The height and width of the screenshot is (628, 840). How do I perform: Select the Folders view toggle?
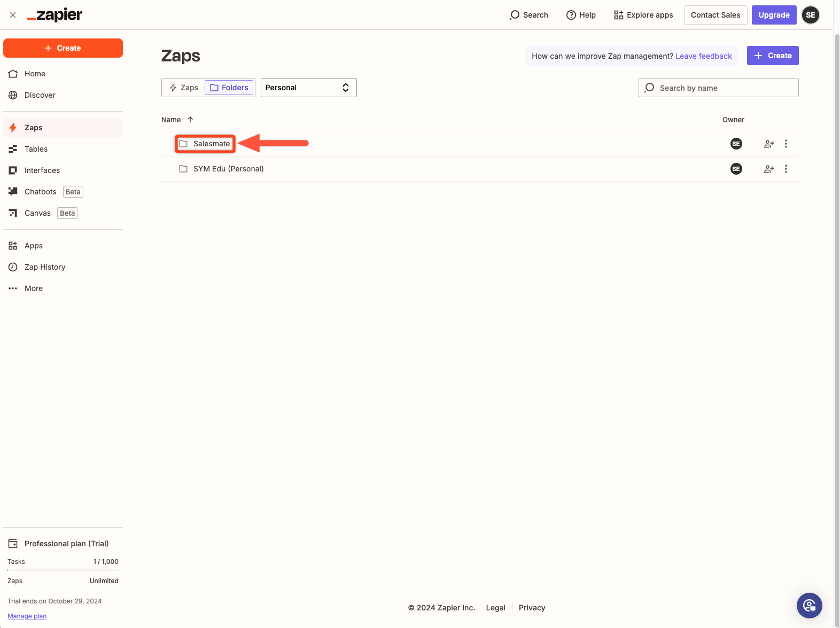click(229, 88)
